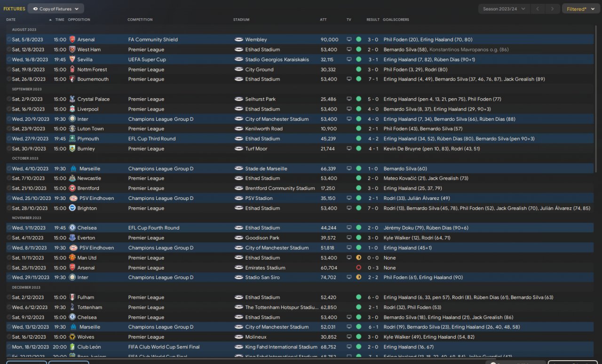Click the Sevilla club crest

[x=72, y=59]
